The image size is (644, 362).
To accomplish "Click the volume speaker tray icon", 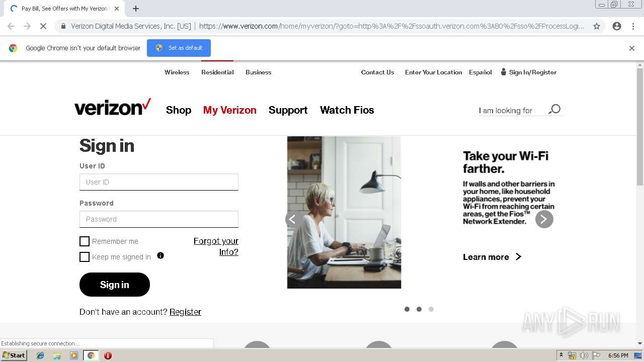I will coord(584,355).
